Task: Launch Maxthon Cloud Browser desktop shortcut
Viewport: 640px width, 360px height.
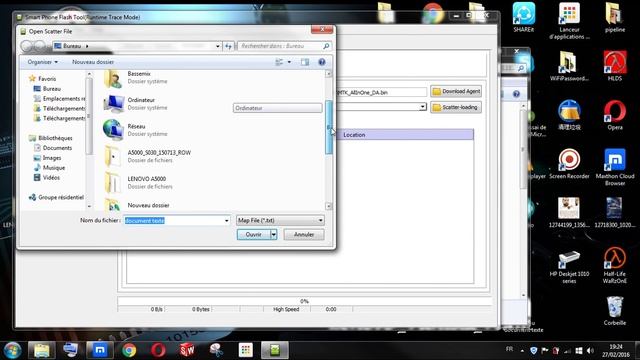Action: (615, 167)
